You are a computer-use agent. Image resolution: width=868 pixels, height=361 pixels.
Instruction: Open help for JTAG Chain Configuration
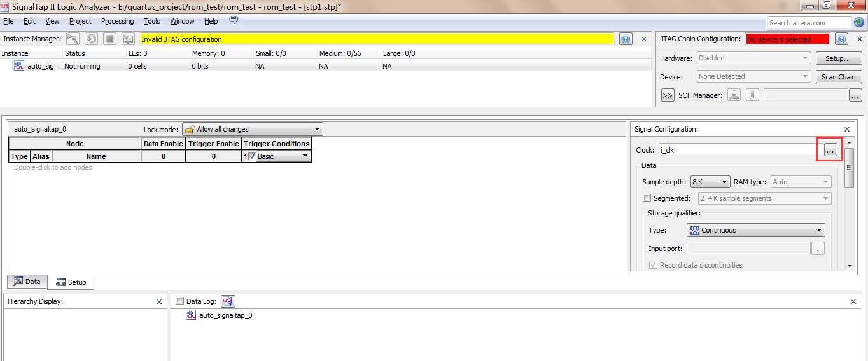841,39
